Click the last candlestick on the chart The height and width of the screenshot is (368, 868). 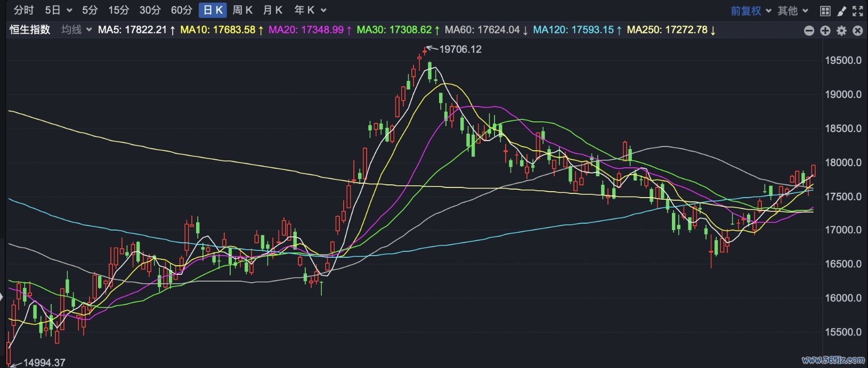pyautogui.click(x=814, y=170)
